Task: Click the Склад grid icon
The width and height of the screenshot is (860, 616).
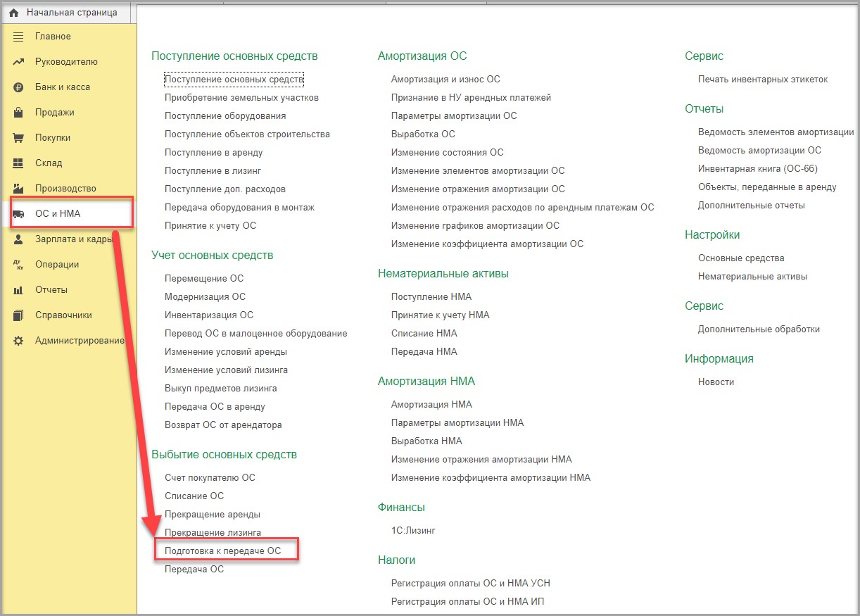Action: tap(19, 163)
